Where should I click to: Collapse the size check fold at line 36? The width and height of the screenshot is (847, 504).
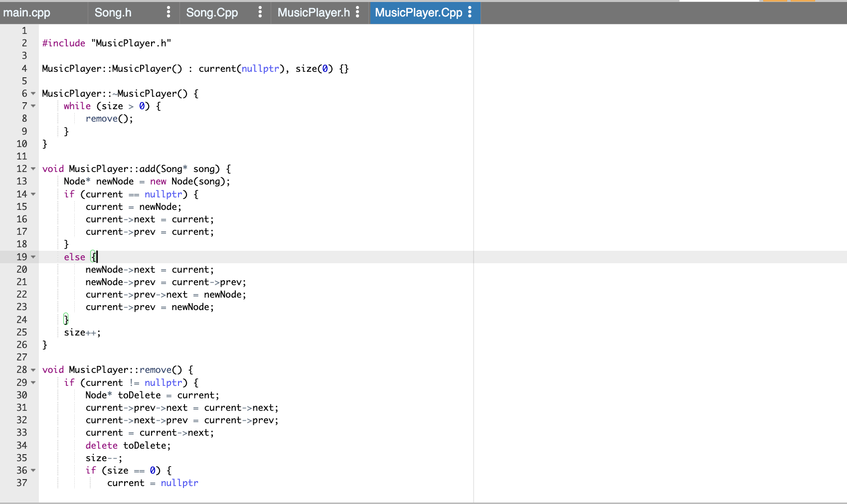click(x=32, y=470)
